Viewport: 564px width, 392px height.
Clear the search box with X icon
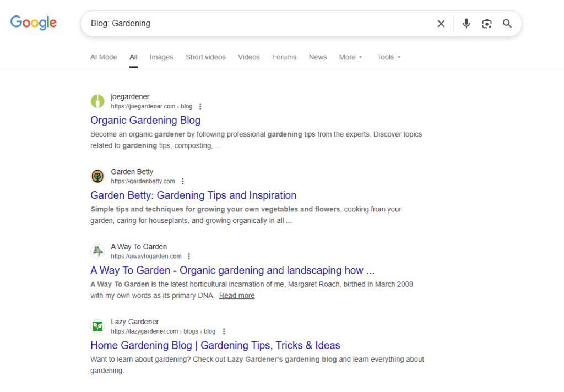(x=441, y=24)
